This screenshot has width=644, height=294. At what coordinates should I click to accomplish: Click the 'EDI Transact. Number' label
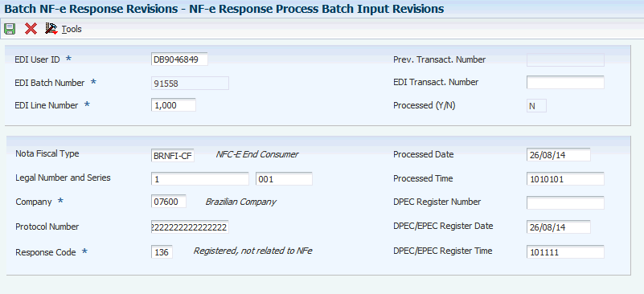tap(436, 82)
